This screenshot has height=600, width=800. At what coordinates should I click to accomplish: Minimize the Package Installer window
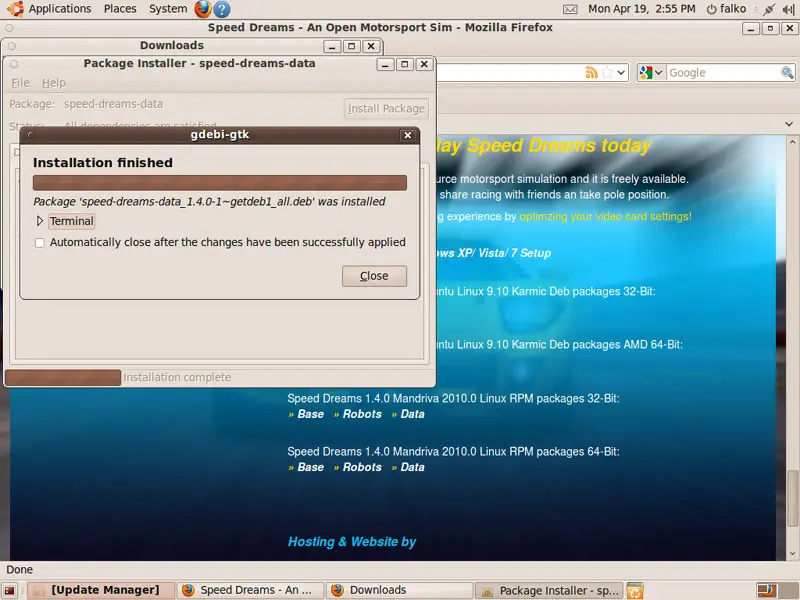[385, 64]
